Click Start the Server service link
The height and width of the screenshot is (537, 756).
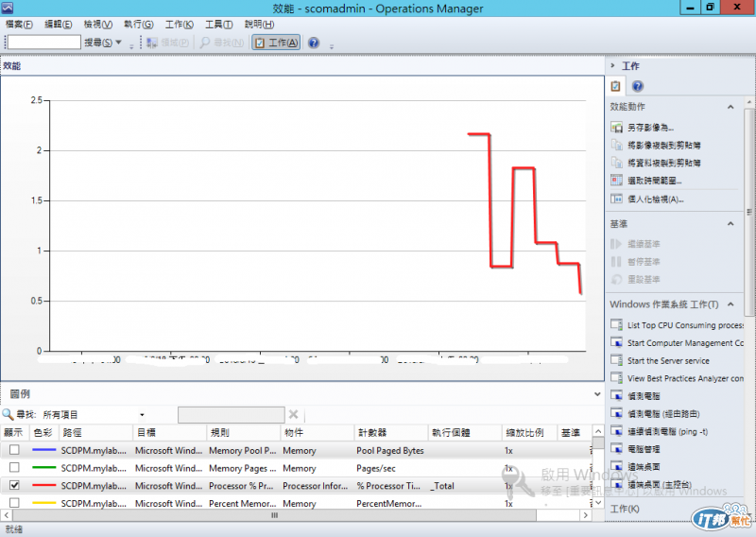click(x=668, y=360)
